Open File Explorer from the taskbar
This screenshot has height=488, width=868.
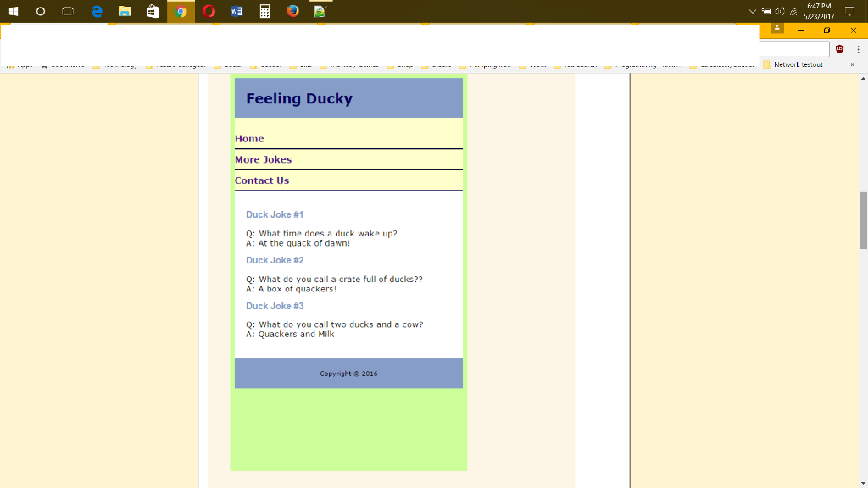click(125, 12)
